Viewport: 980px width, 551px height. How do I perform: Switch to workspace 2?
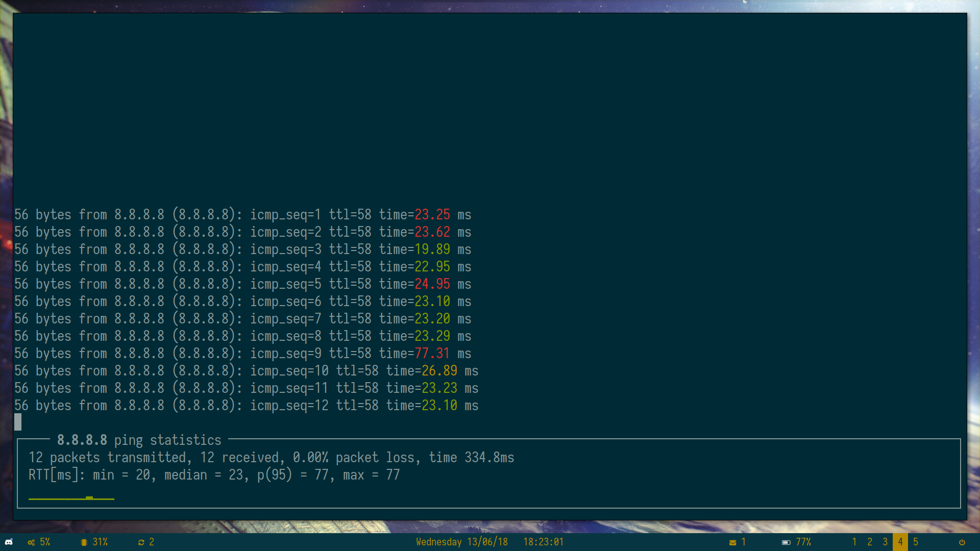869,542
